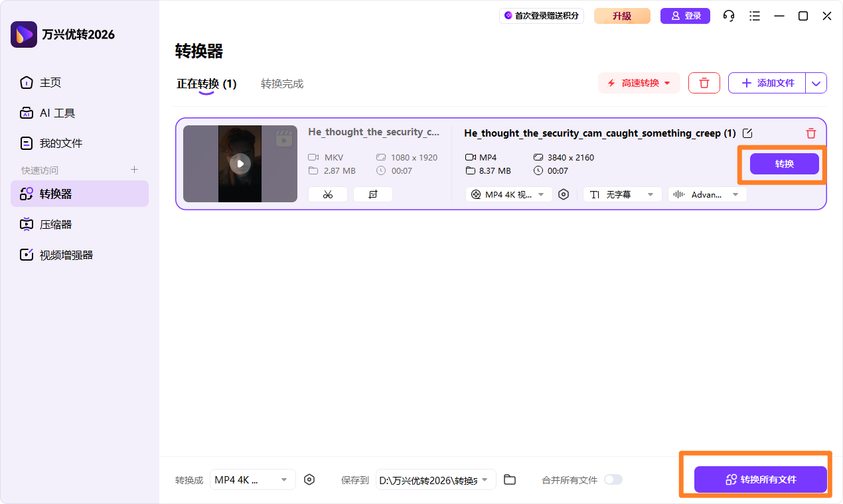Open the 保存到 path dropdown
This screenshot has width=843, height=504.
click(436, 479)
